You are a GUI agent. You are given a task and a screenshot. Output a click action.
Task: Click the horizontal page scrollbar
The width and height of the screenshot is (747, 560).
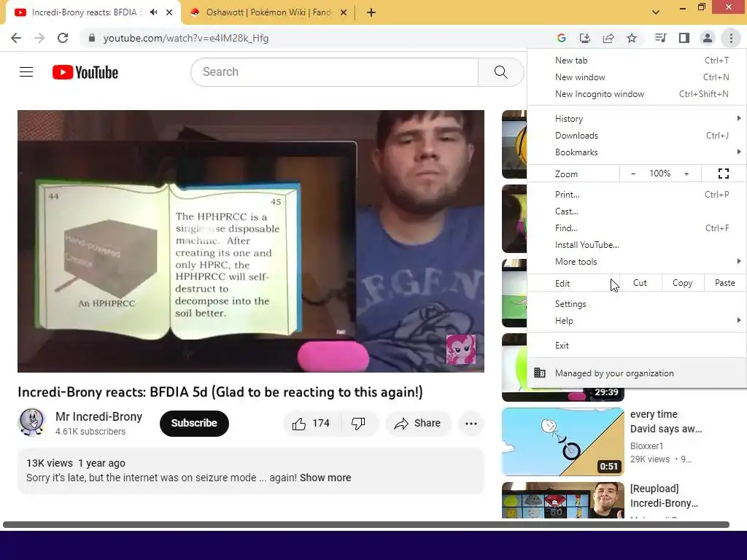click(366, 525)
